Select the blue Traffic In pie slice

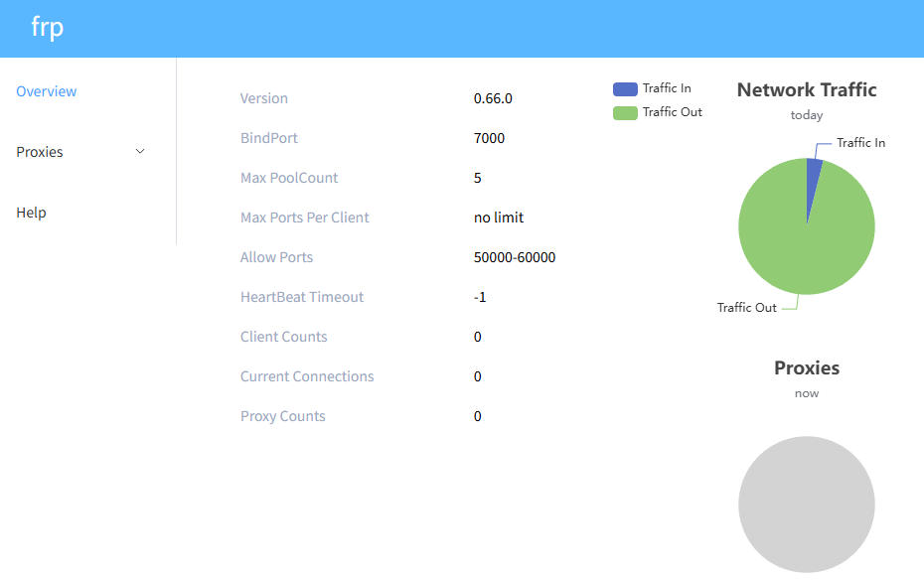814,180
